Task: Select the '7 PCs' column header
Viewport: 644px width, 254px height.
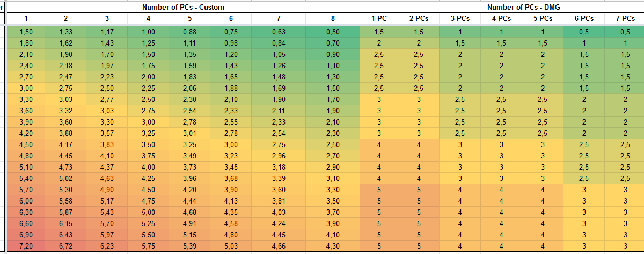Action: point(625,19)
